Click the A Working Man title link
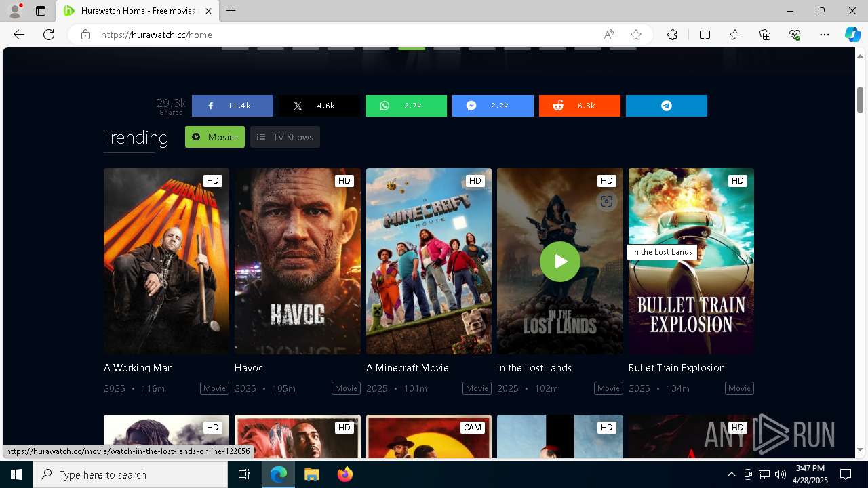This screenshot has height=488, width=868. [138, 368]
